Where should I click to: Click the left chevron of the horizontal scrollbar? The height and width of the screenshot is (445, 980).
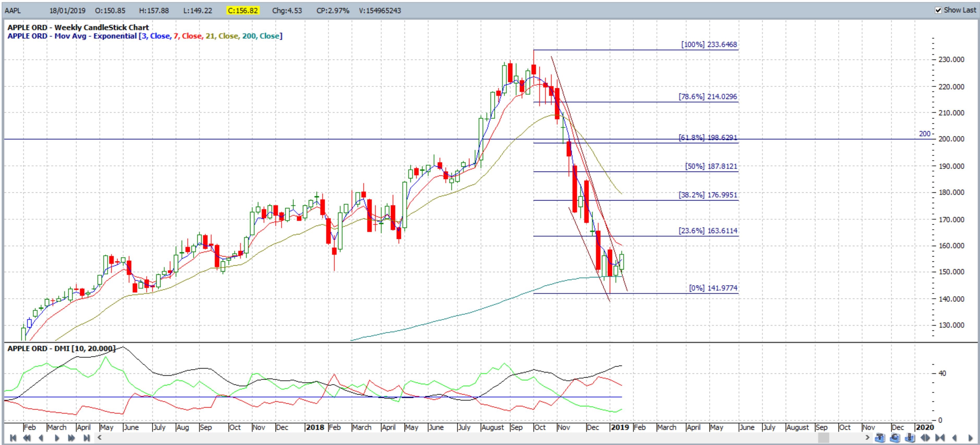click(x=100, y=437)
